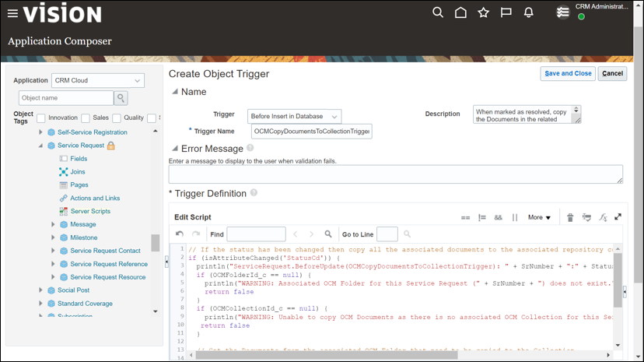Click the object tree vertical scrollbar thumb
Viewport: 644px width, 362px height.
point(156,243)
